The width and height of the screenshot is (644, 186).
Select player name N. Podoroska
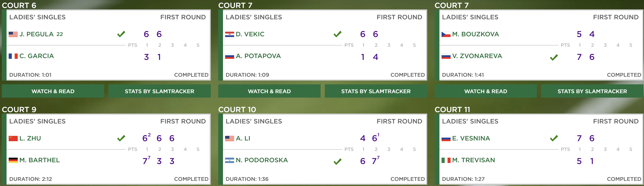coord(262,160)
